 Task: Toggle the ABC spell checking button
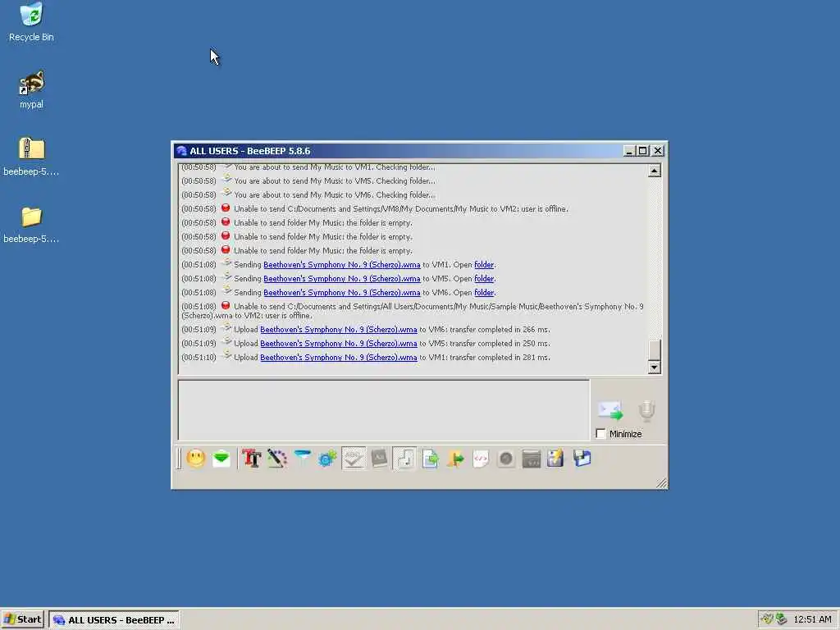tap(354, 459)
